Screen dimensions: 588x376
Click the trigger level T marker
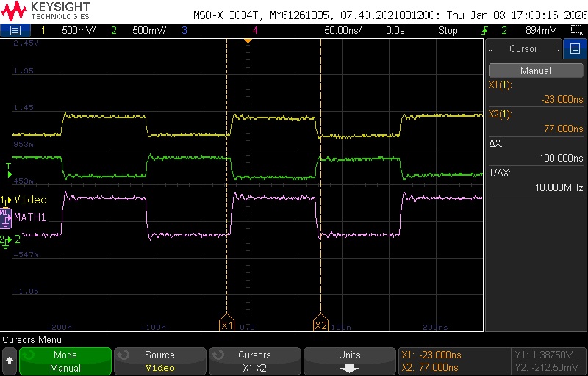tap(9, 170)
